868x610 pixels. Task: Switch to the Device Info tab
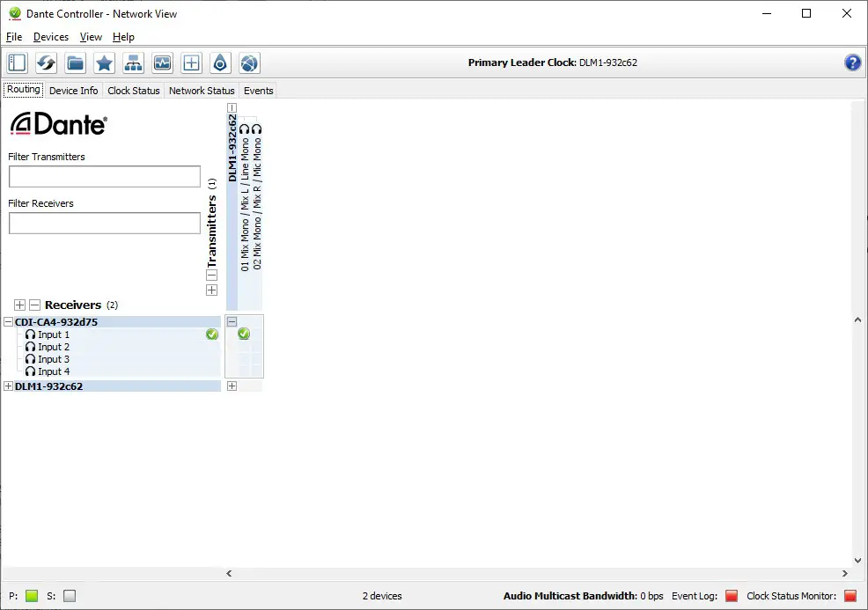coord(74,91)
